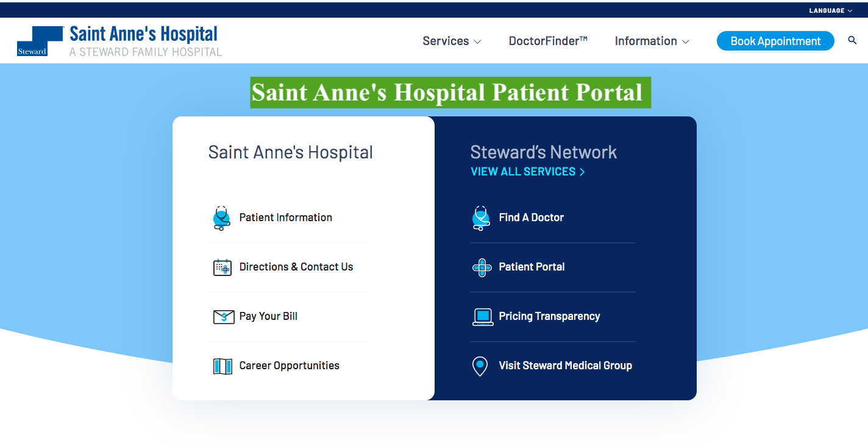Click the search magnifier icon

click(x=852, y=41)
